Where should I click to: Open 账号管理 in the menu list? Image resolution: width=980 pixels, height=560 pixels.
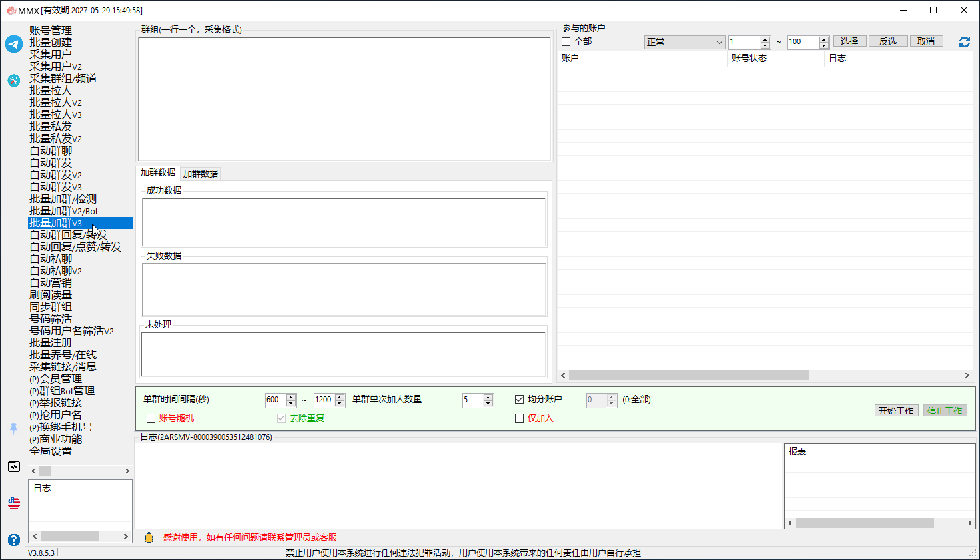point(51,30)
